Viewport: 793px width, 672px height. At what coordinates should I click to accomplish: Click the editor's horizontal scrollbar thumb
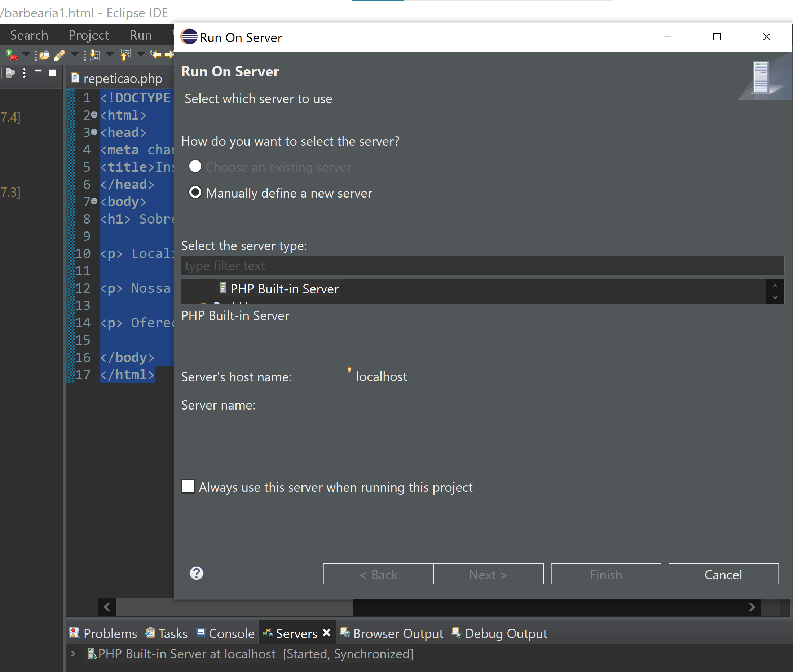pyautogui.click(x=234, y=607)
